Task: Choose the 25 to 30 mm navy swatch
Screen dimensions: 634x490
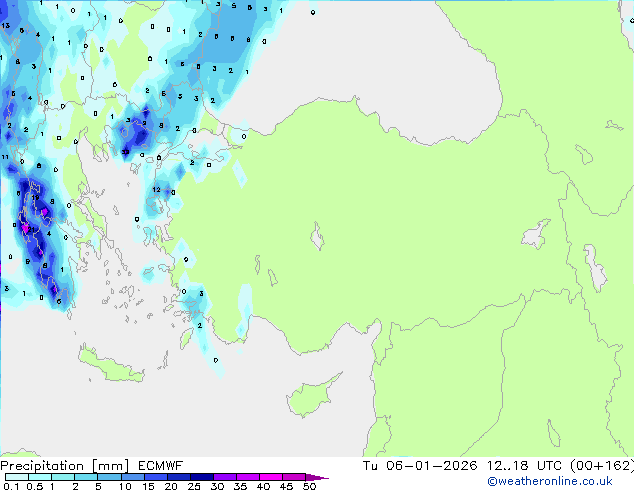Action: coord(201,477)
